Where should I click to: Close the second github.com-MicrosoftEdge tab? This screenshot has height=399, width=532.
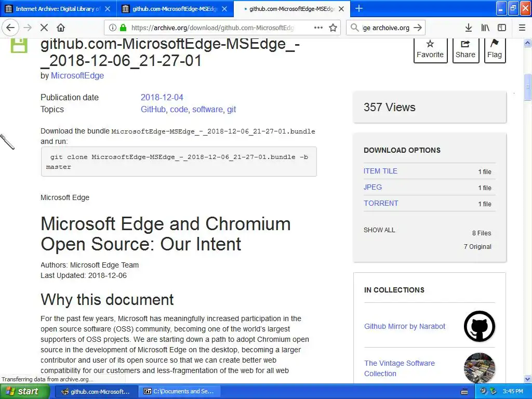click(224, 9)
